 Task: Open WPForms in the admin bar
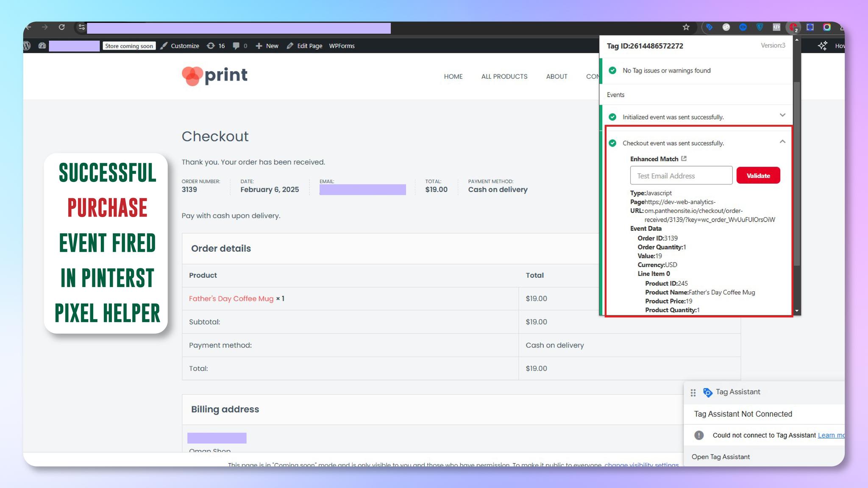point(342,46)
